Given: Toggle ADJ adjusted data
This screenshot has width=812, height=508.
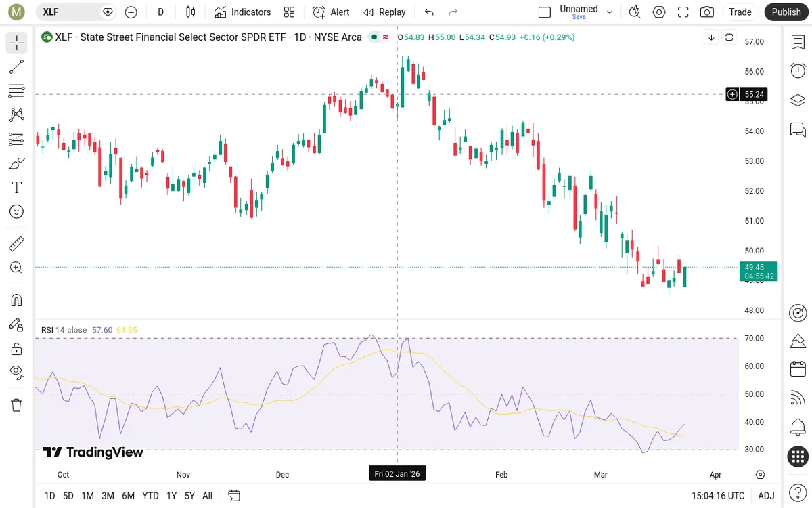Looking at the screenshot, I should point(766,496).
